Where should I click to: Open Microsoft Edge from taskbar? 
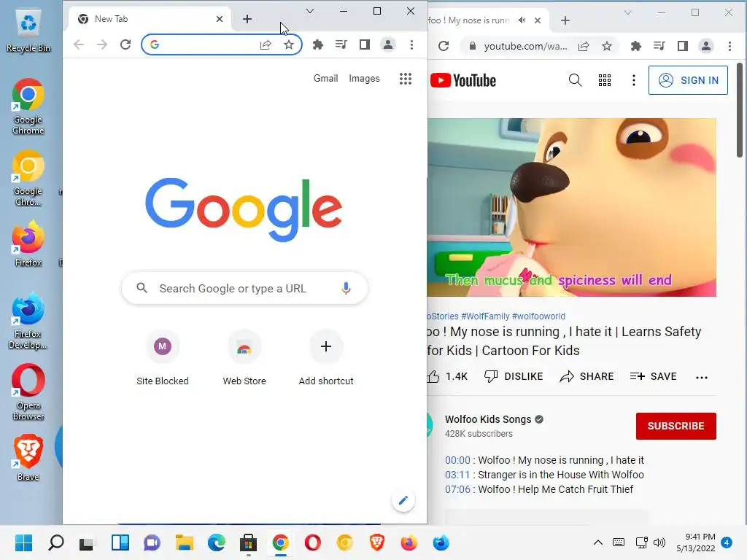[x=216, y=542]
